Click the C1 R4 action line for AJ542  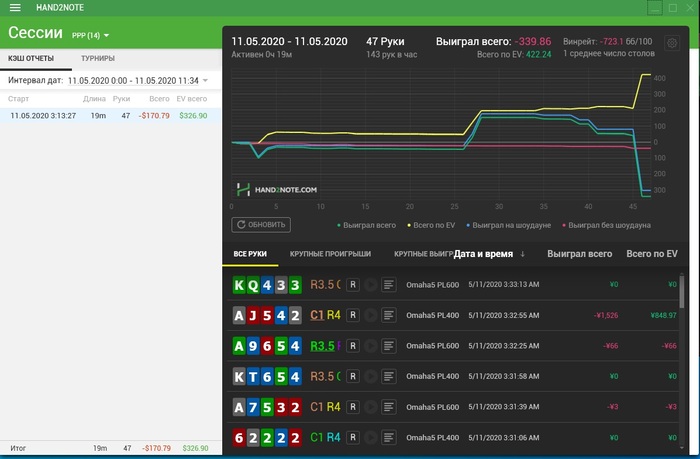click(x=325, y=315)
